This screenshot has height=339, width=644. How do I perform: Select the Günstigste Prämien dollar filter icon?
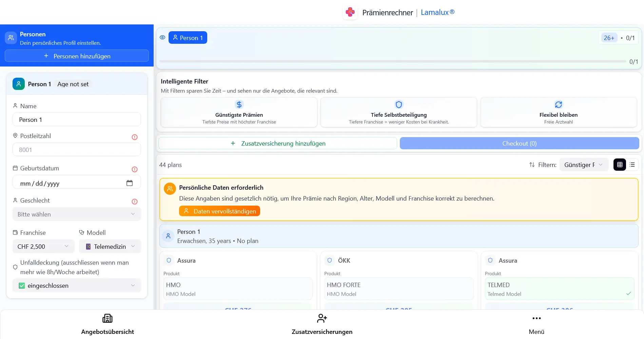239,105
